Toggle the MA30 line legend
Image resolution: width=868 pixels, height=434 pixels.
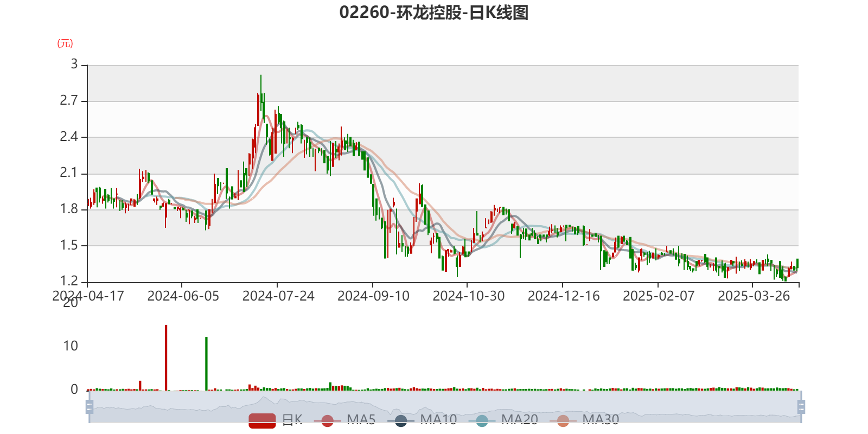(x=584, y=420)
